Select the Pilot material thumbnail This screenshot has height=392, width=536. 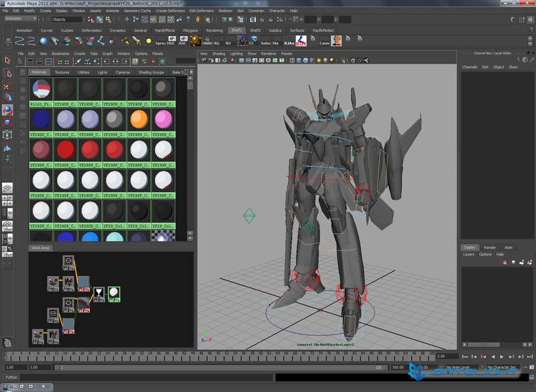click(42, 90)
